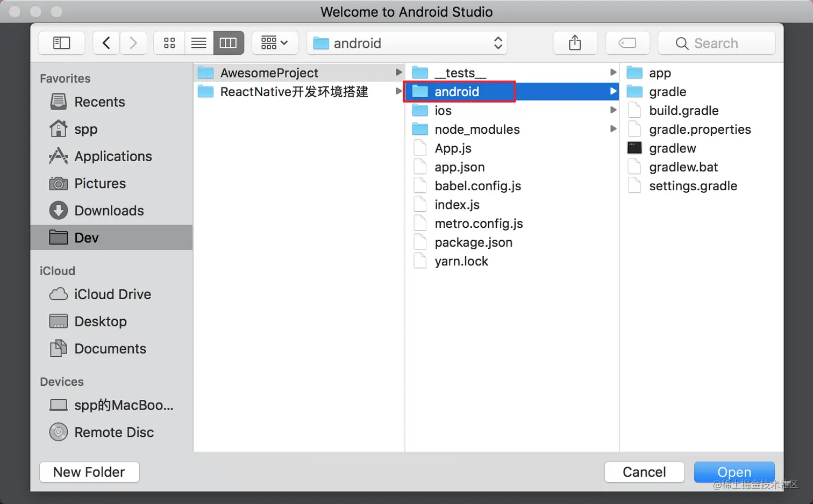Screen dimensions: 813x504
Task: Select the gradle folder
Action: coord(702,91)
